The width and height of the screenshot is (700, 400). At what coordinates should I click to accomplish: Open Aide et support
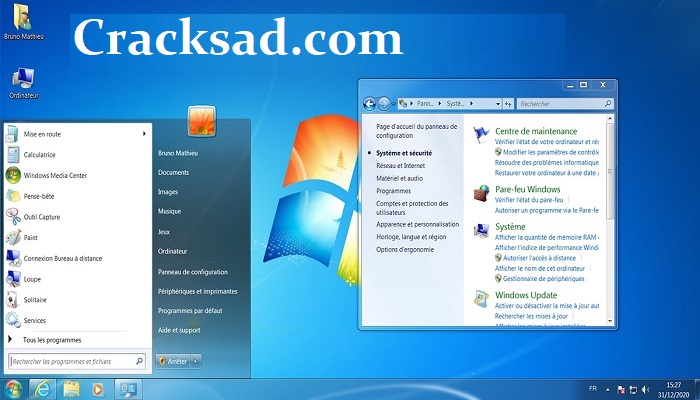(179, 330)
